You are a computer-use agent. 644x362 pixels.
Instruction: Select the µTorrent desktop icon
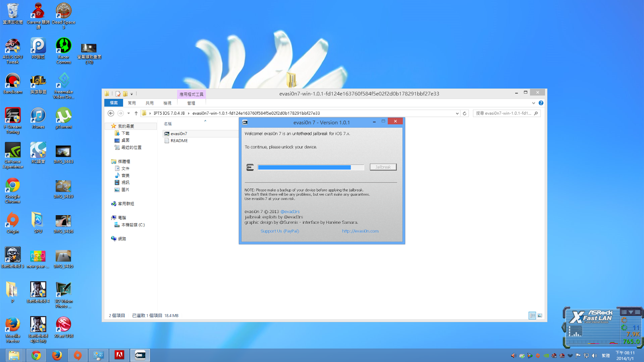(64, 118)
